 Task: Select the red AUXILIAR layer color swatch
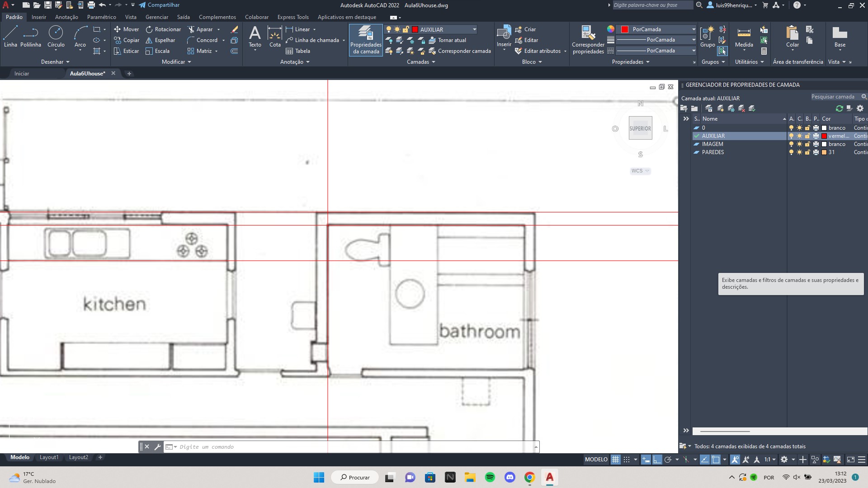point(825,136)
